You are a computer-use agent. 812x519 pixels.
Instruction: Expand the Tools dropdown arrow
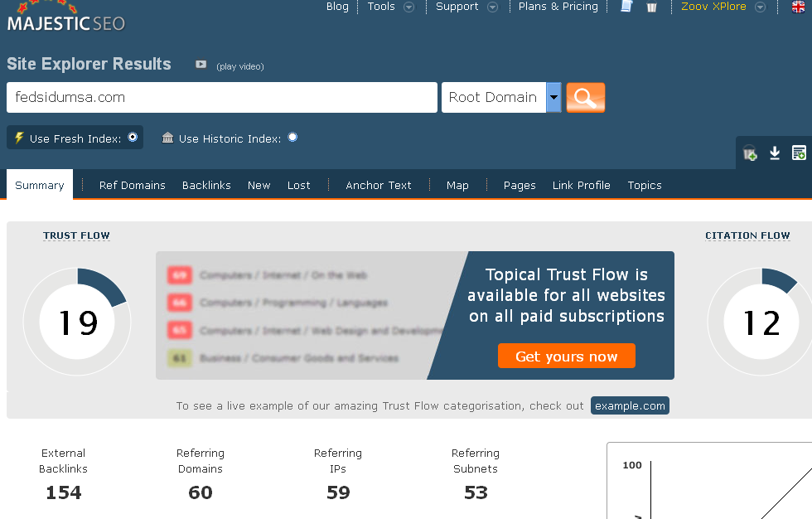[409, 7]
